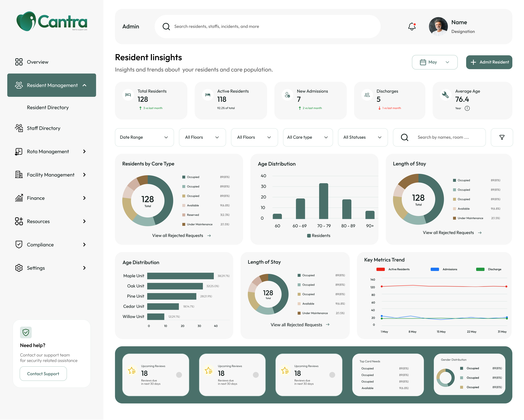Open the first All Floors dropdown
Viewport: 524px width, 420px height.
202,137
